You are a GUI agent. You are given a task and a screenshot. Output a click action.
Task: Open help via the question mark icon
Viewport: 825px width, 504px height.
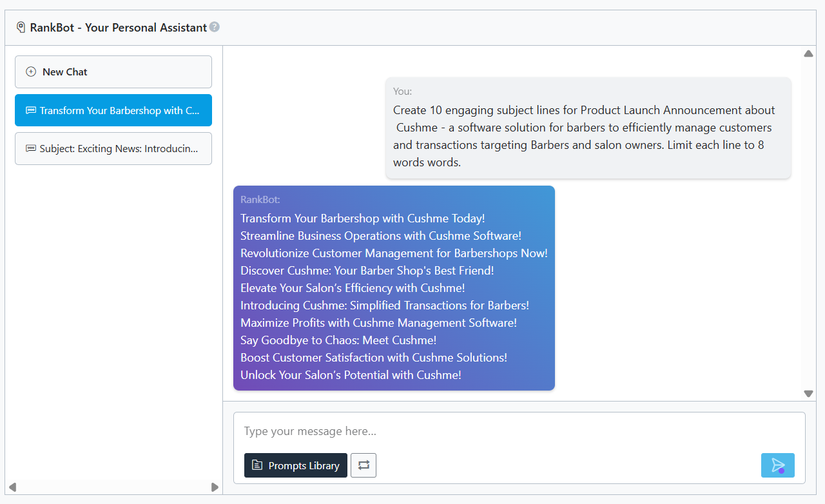click(x=215, y=27)
